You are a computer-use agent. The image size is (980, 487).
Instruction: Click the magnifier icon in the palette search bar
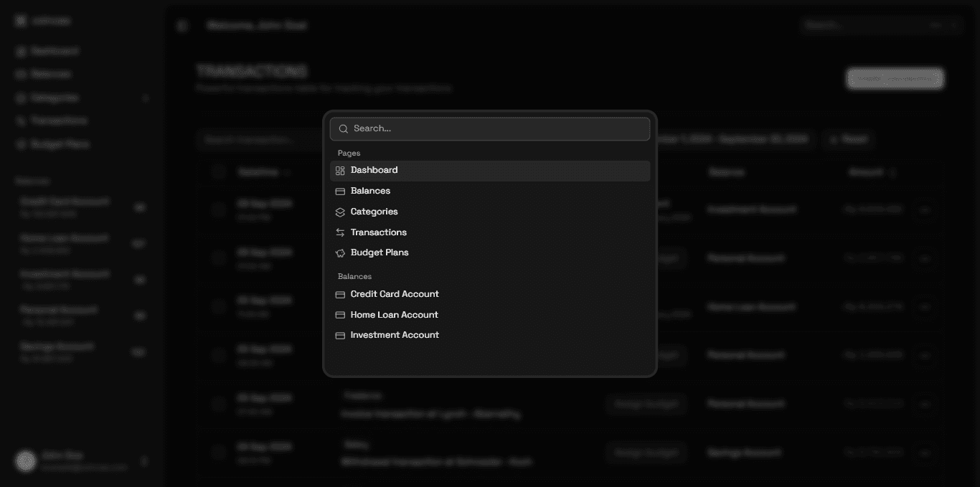click(x=344, y=128)
